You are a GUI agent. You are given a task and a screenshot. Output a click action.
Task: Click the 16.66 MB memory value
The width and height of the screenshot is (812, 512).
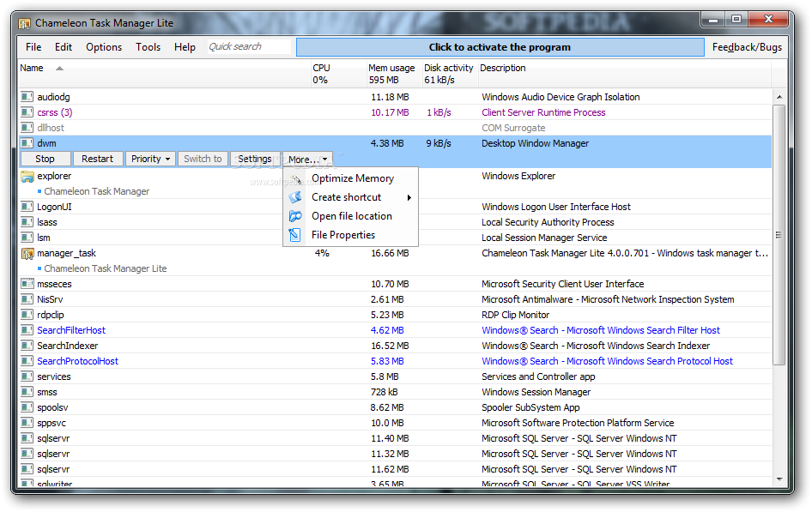[x=390, y=253]
